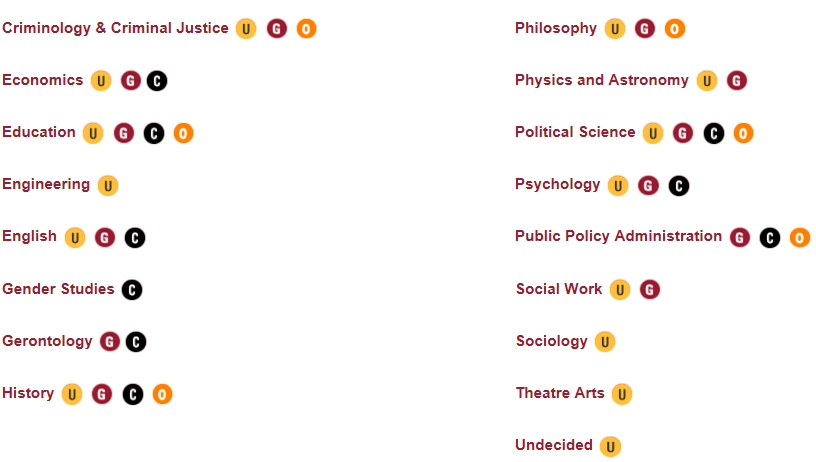The image size is (816, 462).
Task: Choose the O icon beside Criminology & Criminal Justice
Action: [307, 29]
